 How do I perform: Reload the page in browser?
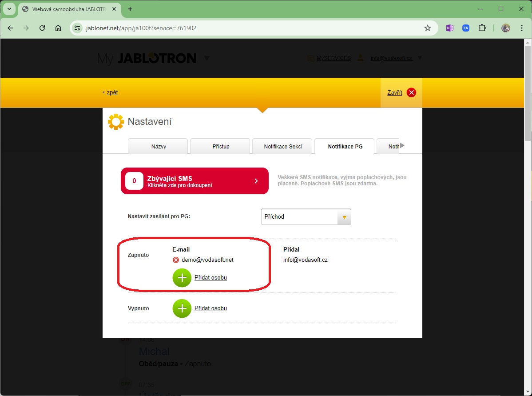click(x=42, y=28)
